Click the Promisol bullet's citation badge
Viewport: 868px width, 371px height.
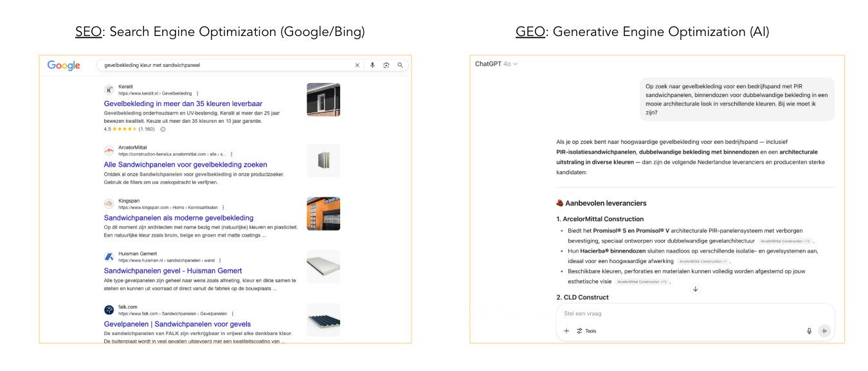pos(786,240)
